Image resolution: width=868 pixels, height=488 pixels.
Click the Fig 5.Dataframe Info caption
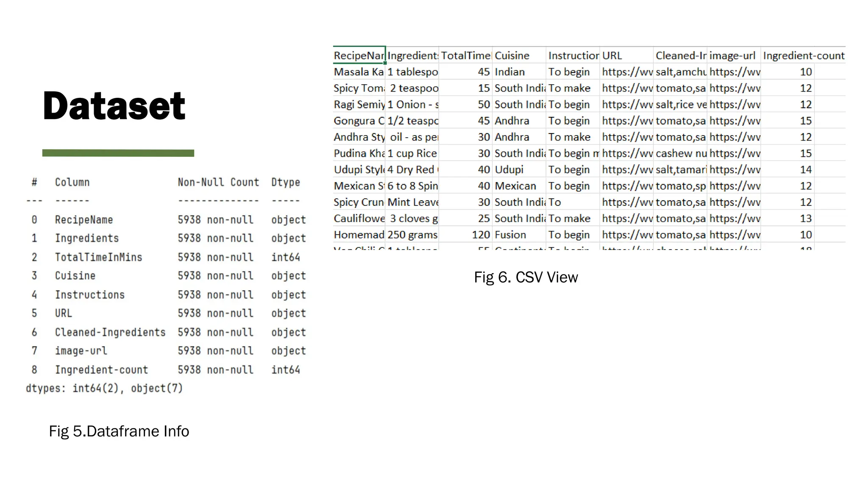119,431
